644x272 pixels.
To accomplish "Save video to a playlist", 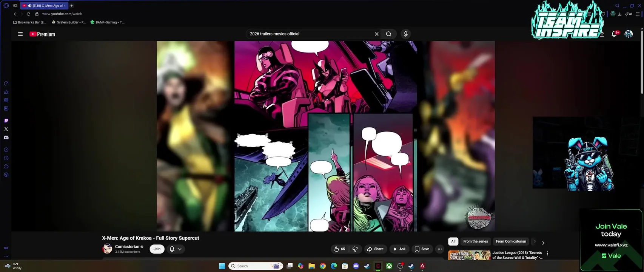I will 422,249.
